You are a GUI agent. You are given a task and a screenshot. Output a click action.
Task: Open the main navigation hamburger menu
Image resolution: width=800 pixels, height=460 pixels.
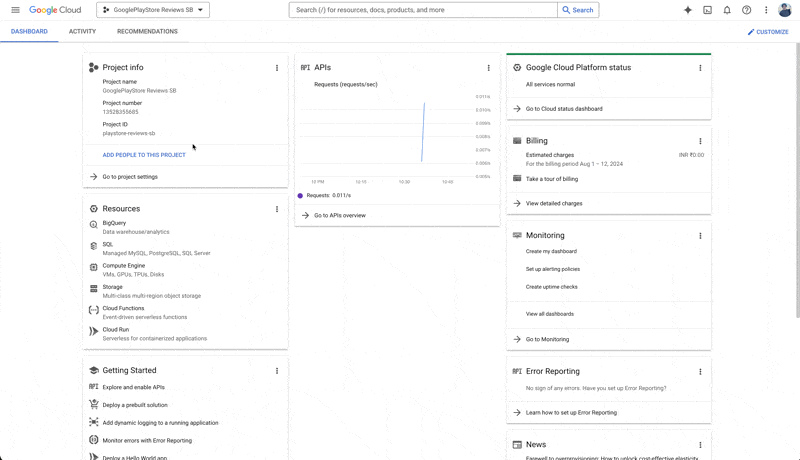click(x=15, y=10)
